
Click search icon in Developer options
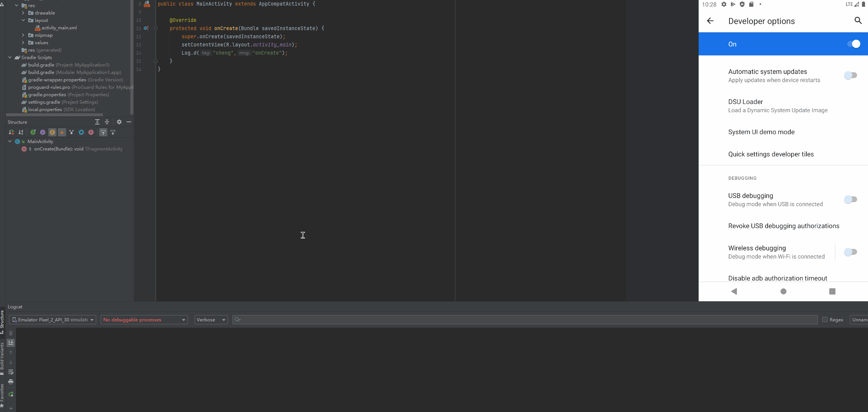(858, 21)
